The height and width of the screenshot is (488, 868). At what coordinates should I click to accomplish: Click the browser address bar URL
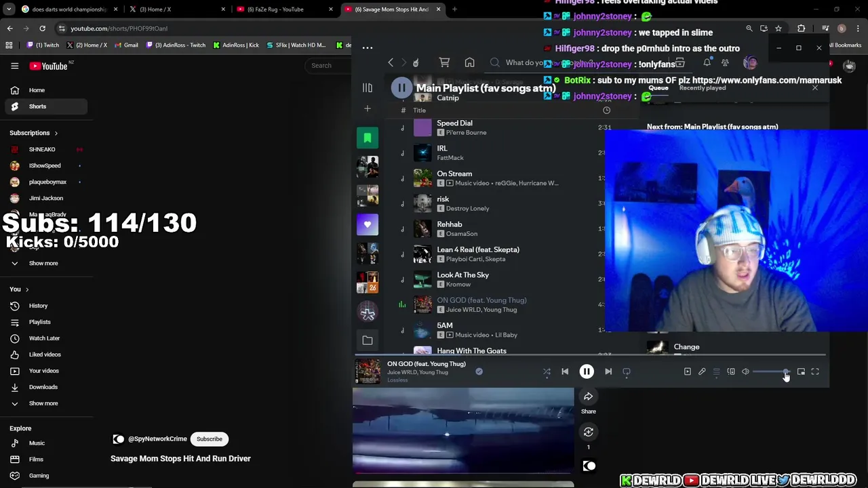119,28
